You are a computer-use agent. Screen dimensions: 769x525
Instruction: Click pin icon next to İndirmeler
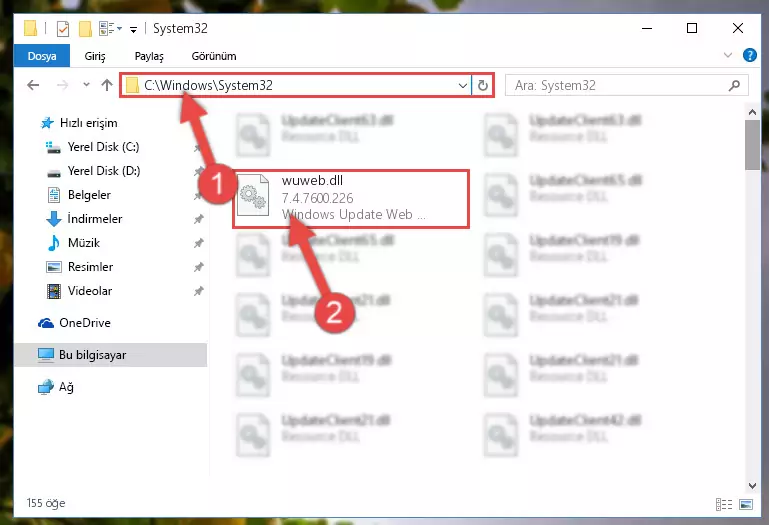(x=198, y=219)
